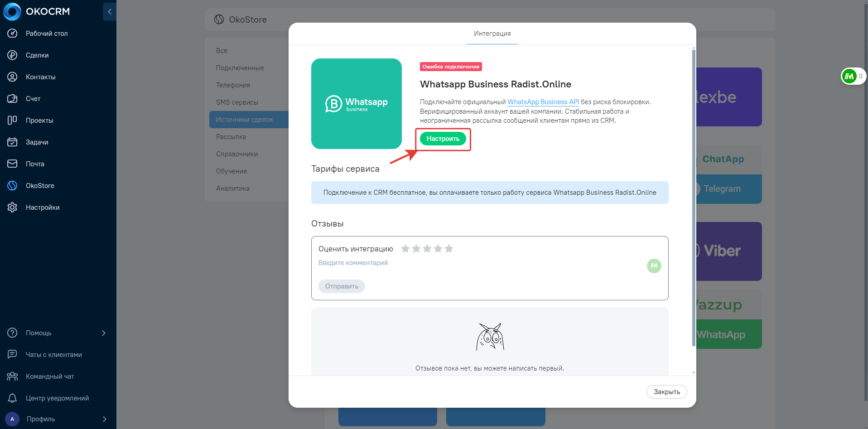
Task: Click the WhatsApp card behind the dialog
Action: pyautogui.click(x=729, y=334)
